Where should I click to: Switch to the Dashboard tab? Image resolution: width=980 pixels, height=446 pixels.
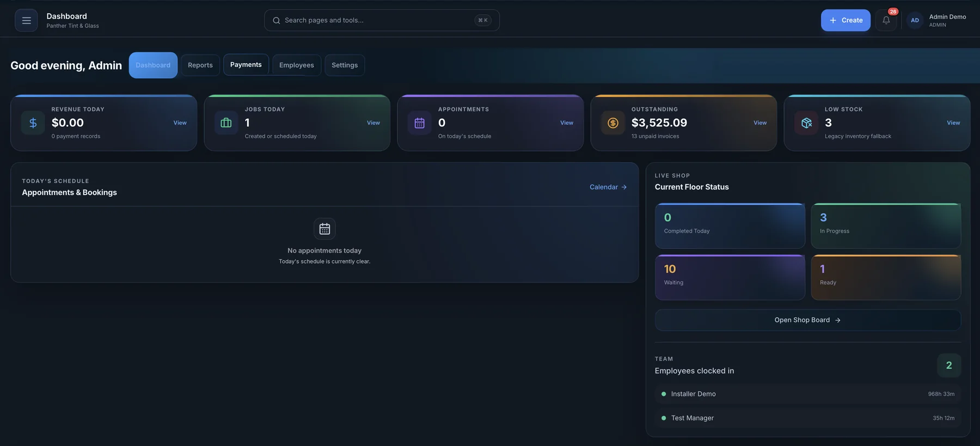pos(153,65)
